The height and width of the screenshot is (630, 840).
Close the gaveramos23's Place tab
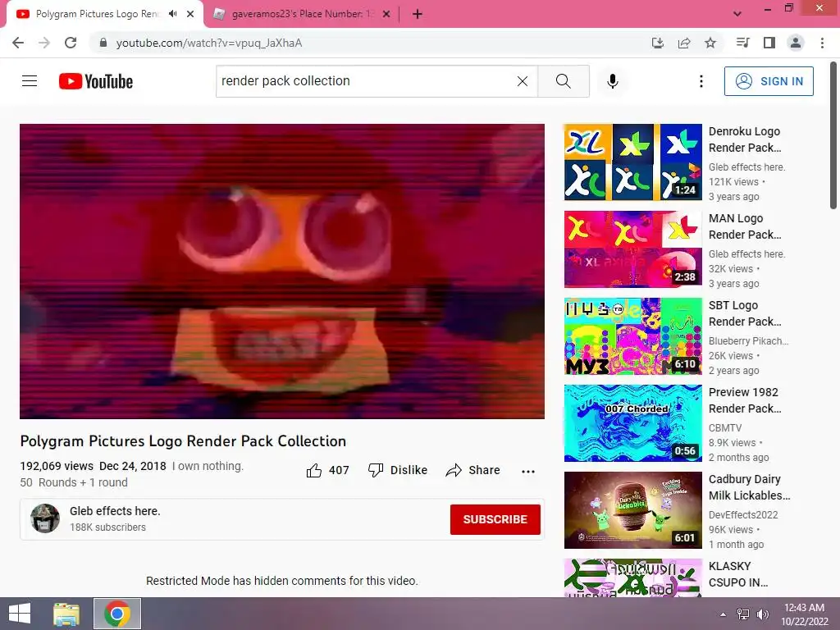[386, 15]
